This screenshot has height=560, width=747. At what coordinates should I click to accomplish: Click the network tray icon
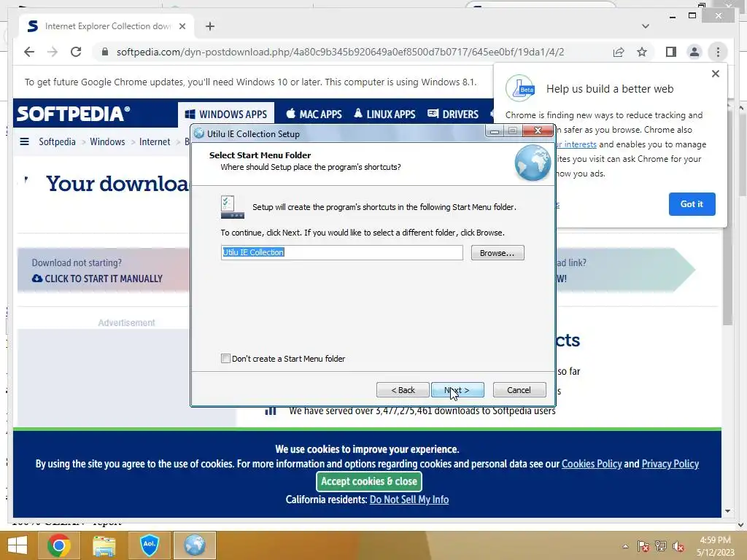tap(661, 546)
